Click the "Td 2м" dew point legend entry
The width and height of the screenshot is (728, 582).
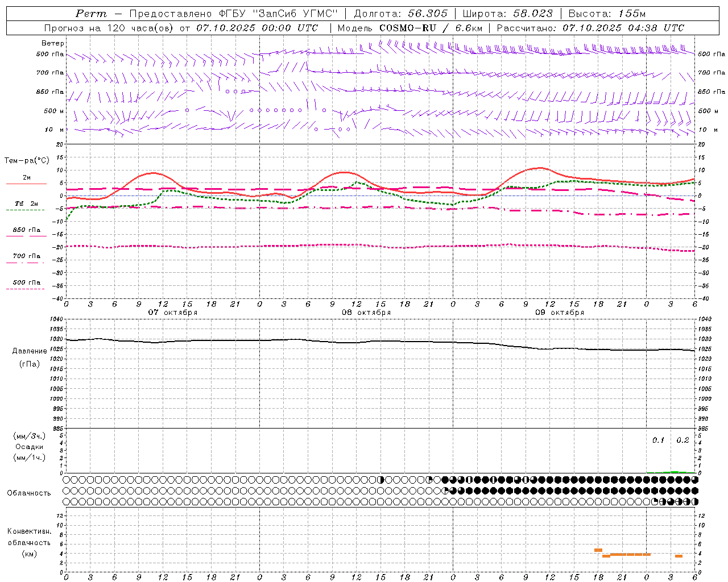[x=27, y=203]
